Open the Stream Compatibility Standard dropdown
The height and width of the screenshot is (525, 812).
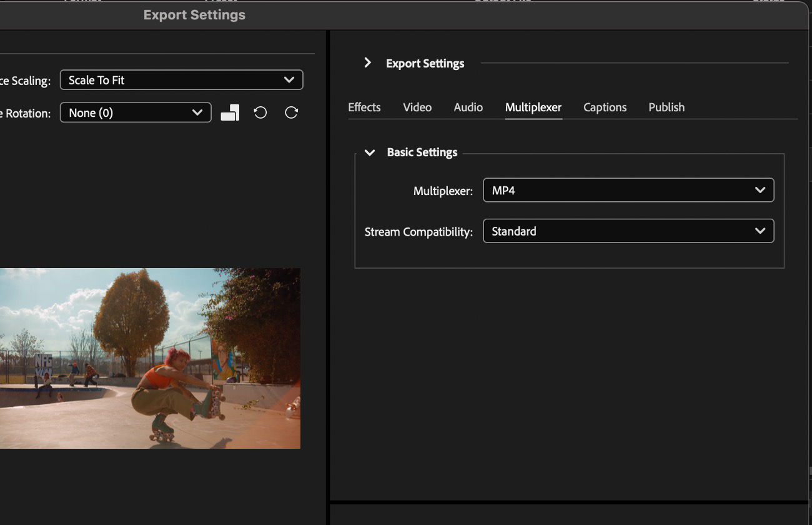coord(628,231)
